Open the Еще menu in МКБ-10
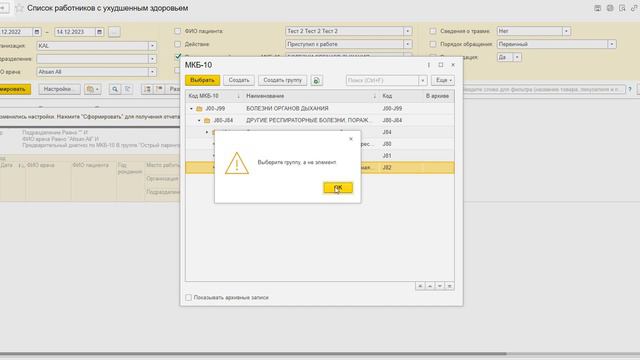 pos(443,80)
